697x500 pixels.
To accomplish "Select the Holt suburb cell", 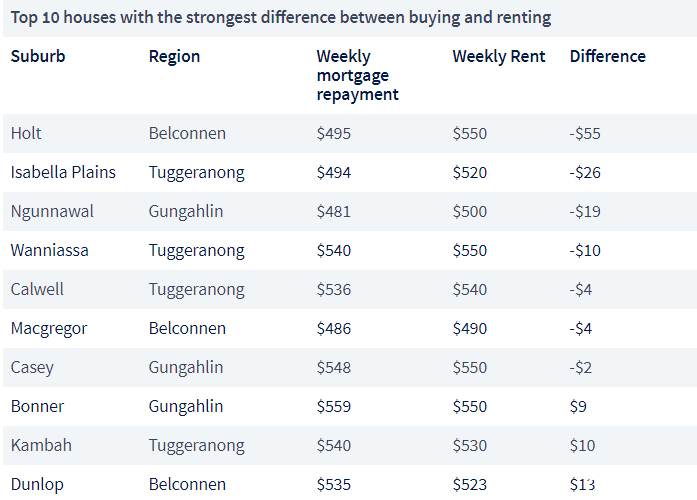I will coord(26,133).
